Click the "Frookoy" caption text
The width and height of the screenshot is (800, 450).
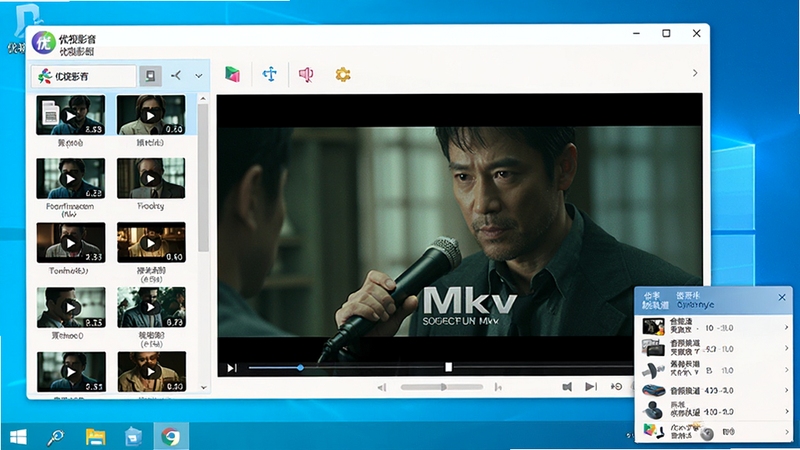(x=151, y=206)
